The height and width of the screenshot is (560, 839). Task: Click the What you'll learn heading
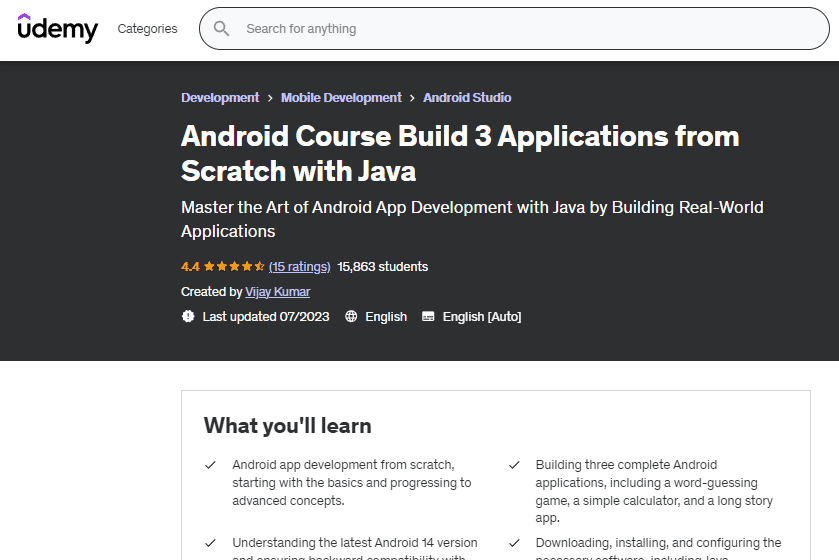pyautogui.click(x=287, y=426)
